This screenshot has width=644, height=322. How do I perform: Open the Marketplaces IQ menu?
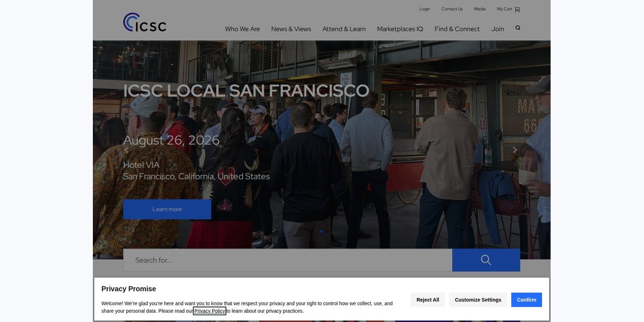click(400, 29)
